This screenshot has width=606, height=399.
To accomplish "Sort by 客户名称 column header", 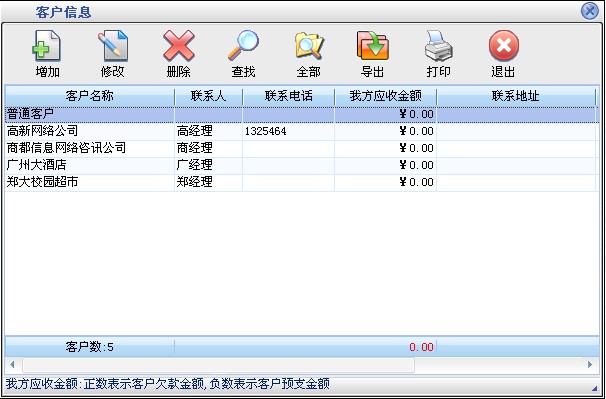I will [90, 96].
